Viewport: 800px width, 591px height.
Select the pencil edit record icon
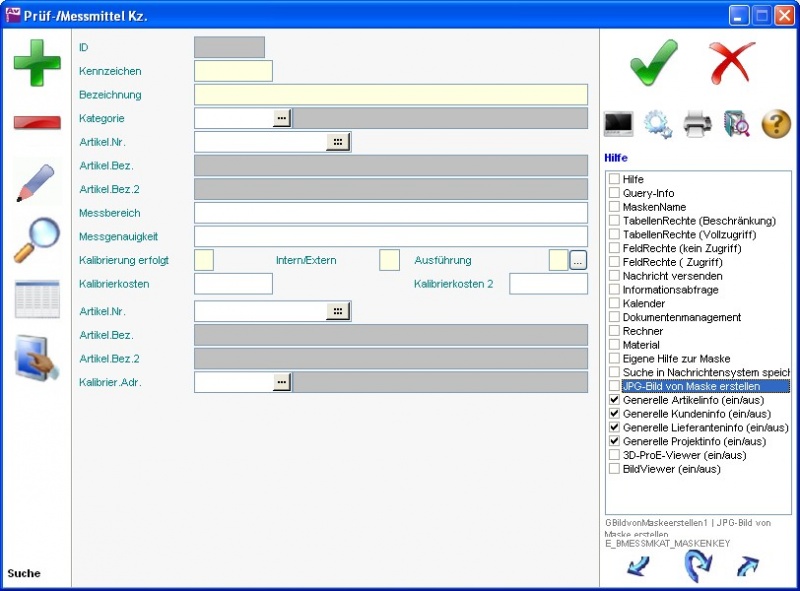(x=37, y=183)
